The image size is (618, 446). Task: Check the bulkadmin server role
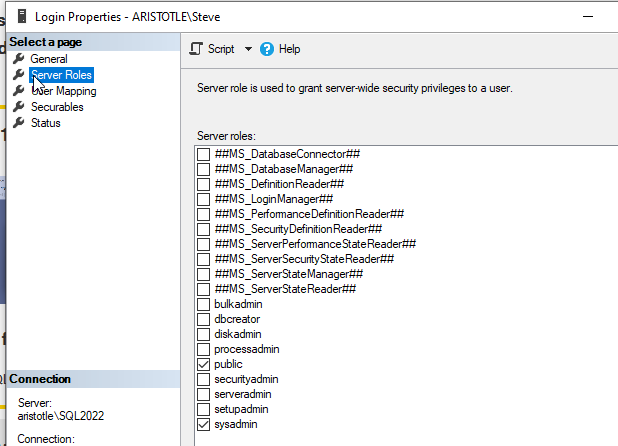click(x=204, y=304)
